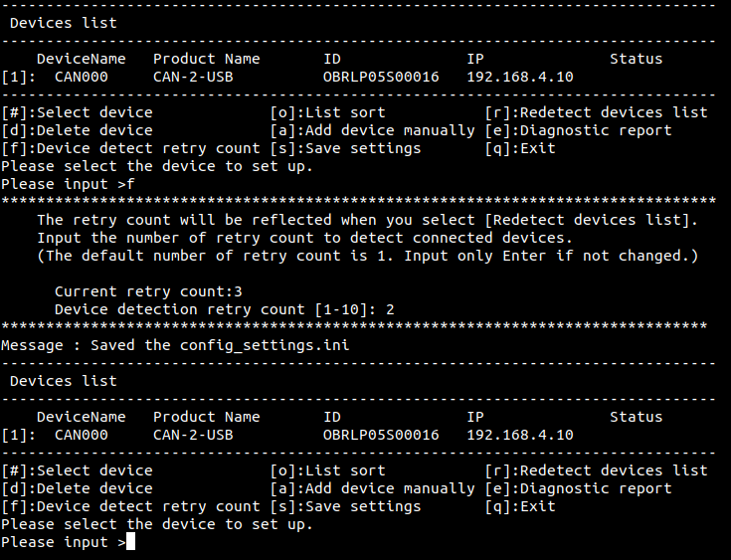The height and width of the screenshot is (560, 731).
Task: Click the Product Name header in the latest devices list
Action: tap(207, 417)
